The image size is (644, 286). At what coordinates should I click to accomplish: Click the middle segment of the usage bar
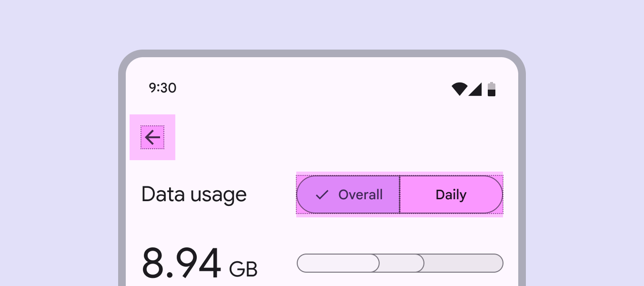[x=402, y=263]
